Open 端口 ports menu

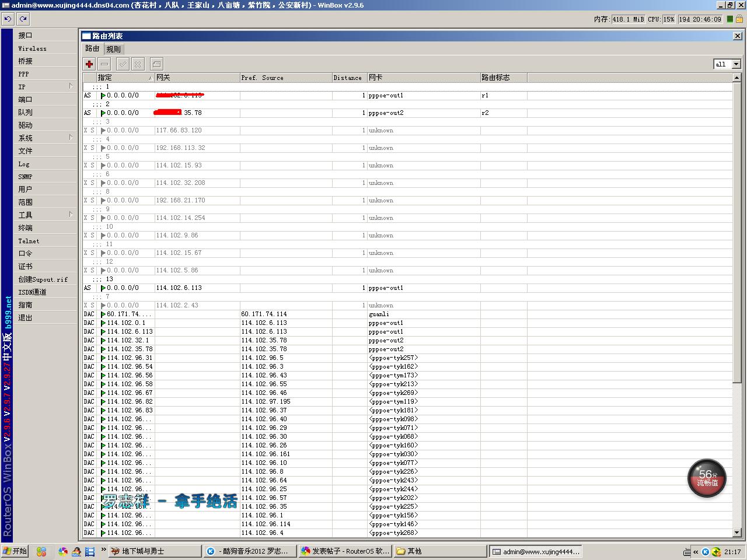[x=46, y=100]
